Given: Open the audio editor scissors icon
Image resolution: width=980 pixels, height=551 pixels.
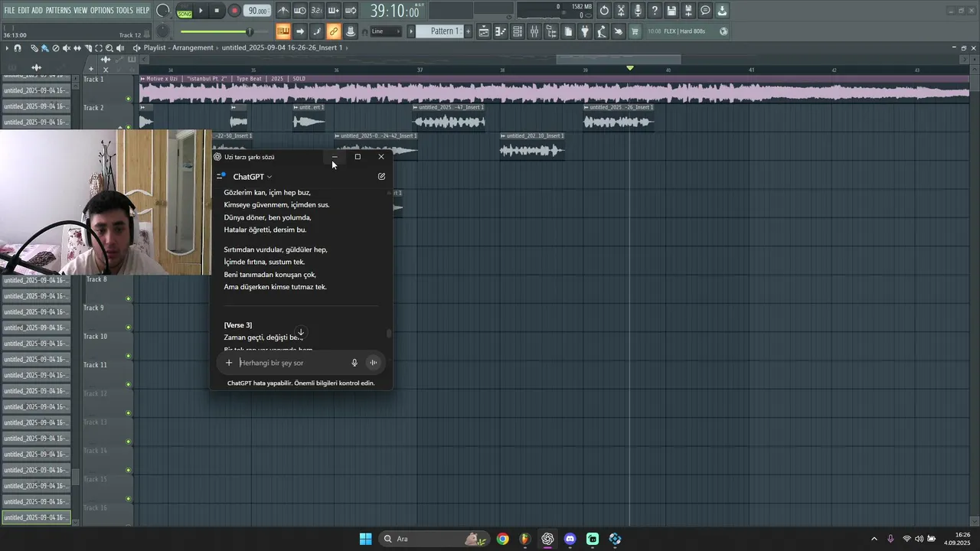Looking at the screenshot, I should (x=621, y=11).
